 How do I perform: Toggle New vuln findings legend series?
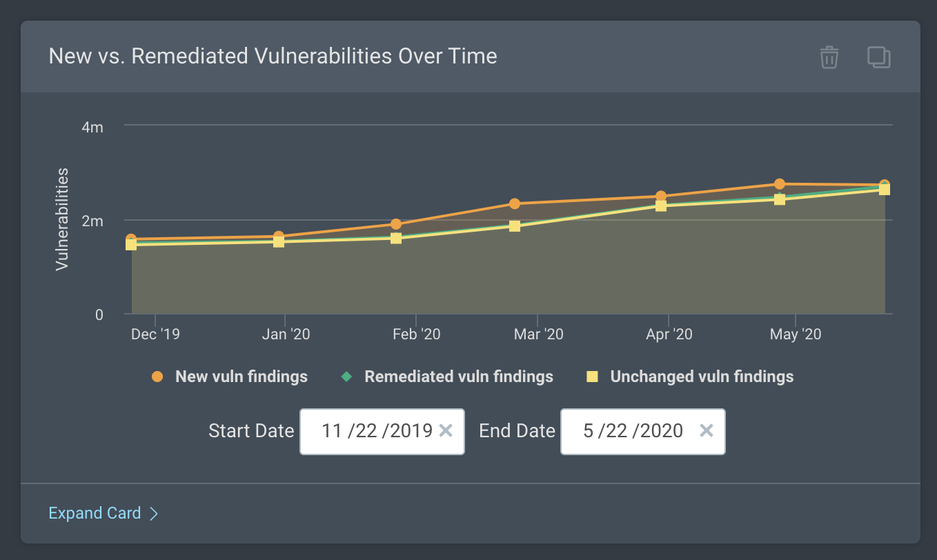click(x=241, y=377)
